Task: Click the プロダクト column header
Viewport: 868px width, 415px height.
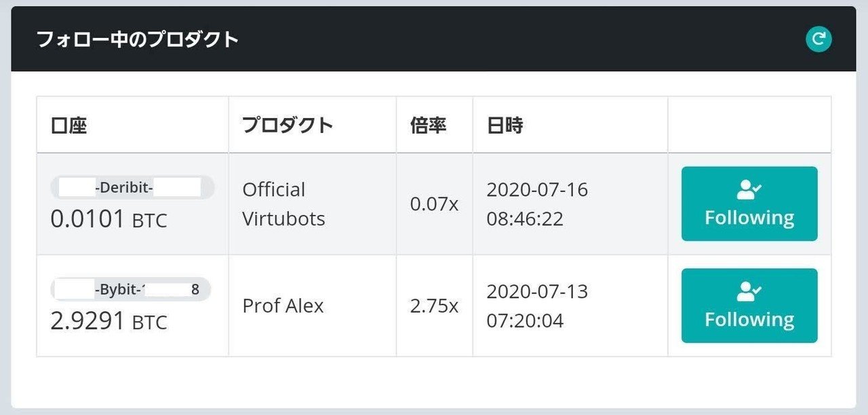Action: click(288, 125)
